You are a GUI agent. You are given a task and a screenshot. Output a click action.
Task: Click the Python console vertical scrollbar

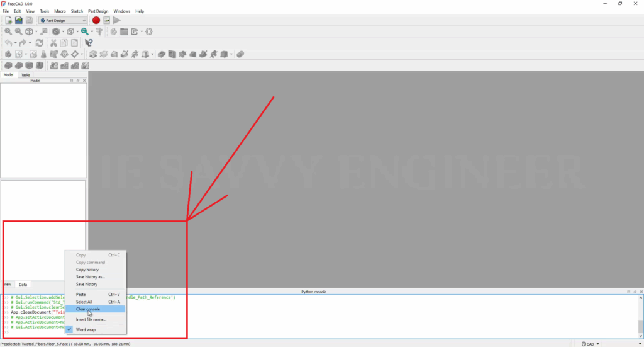[x=640, y=317]
